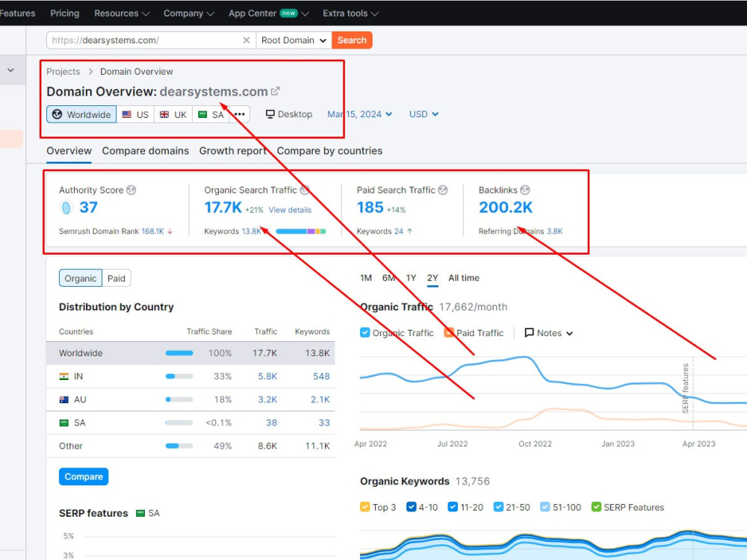This screenshot has height=560, width=747.
Task: Open the USD currency dropdown
Action: (x=424, y=114)
